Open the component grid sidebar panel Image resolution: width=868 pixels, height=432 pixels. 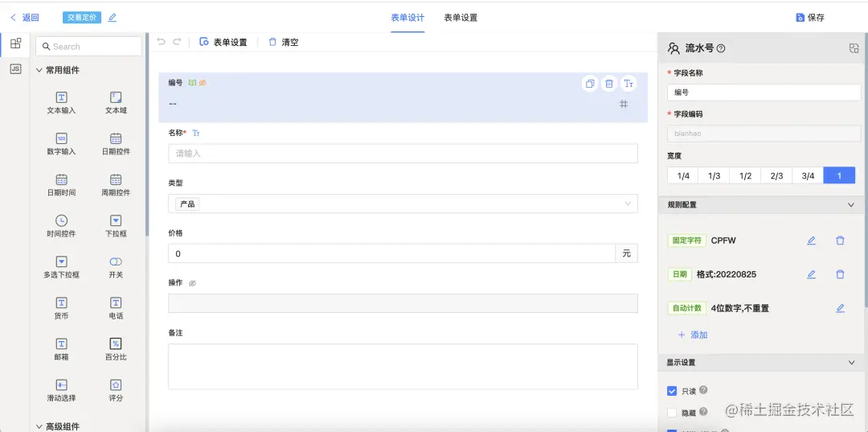coord(16,43)
